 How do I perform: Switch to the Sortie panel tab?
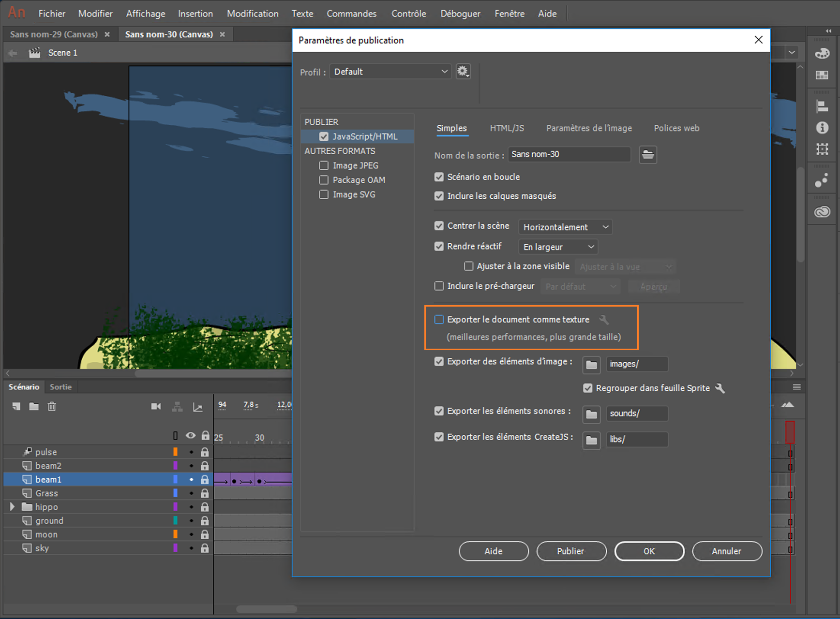[60, 387]
